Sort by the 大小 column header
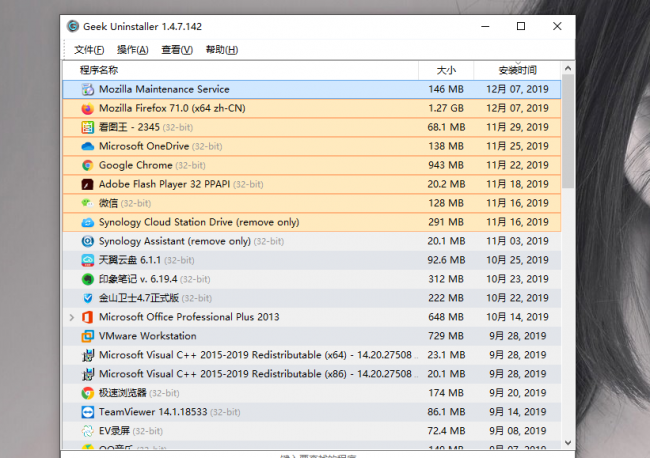 (446, 70)
